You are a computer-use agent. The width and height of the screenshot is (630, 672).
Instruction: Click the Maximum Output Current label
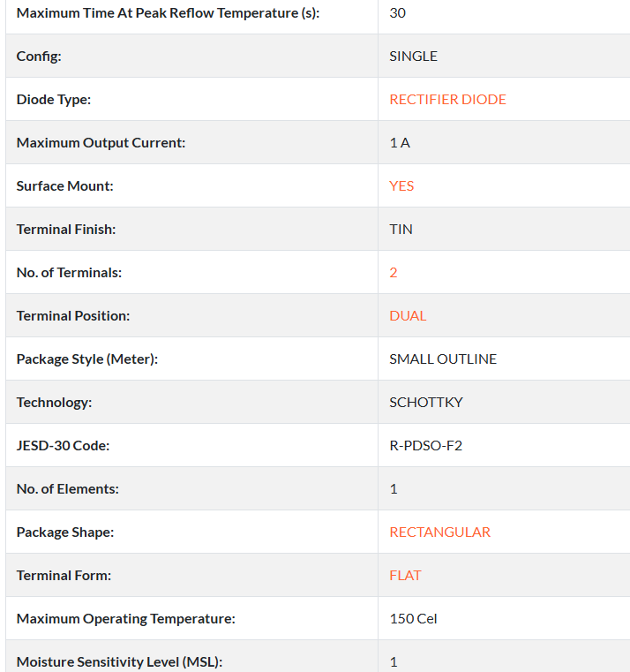point(101,143)
